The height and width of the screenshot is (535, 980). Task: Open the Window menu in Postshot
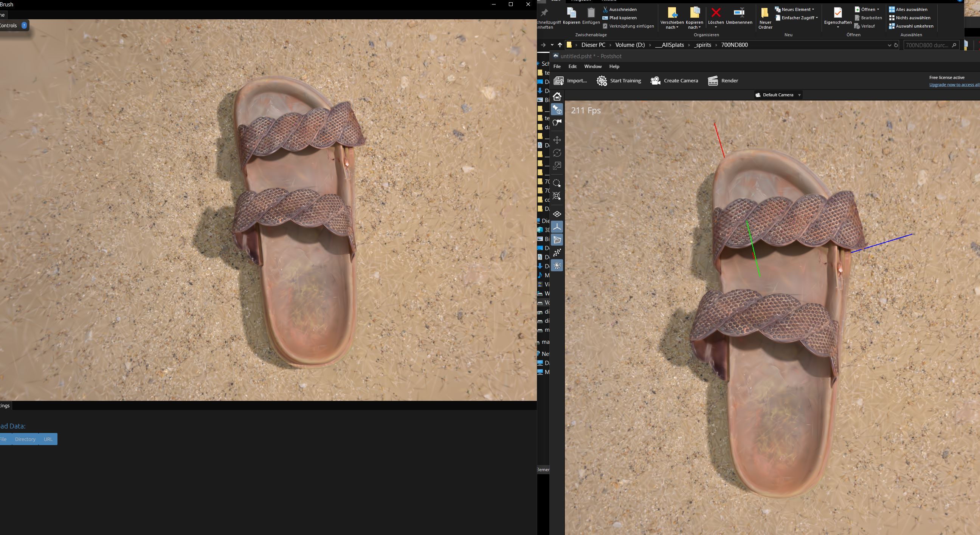point(592,66)
